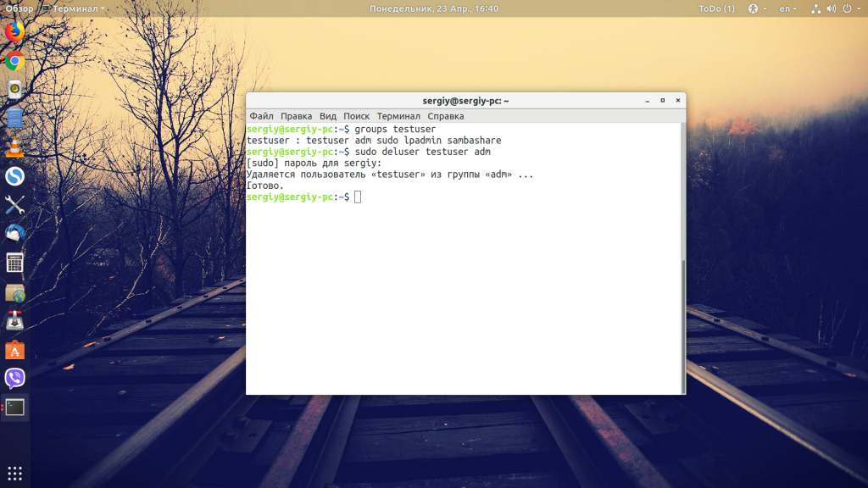Open the ToDo (1) indicator
868x488 pixels.
(716, 8)
